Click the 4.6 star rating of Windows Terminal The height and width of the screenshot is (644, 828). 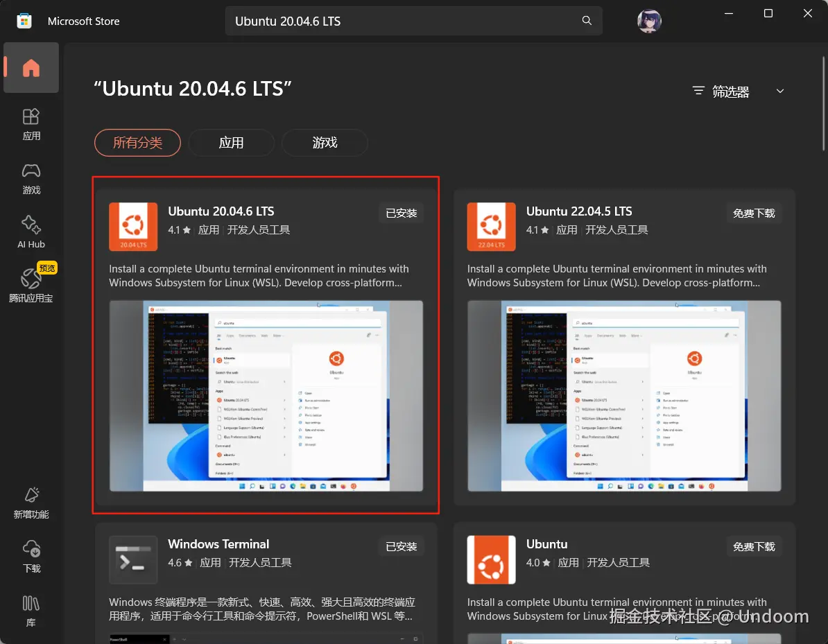180,563
